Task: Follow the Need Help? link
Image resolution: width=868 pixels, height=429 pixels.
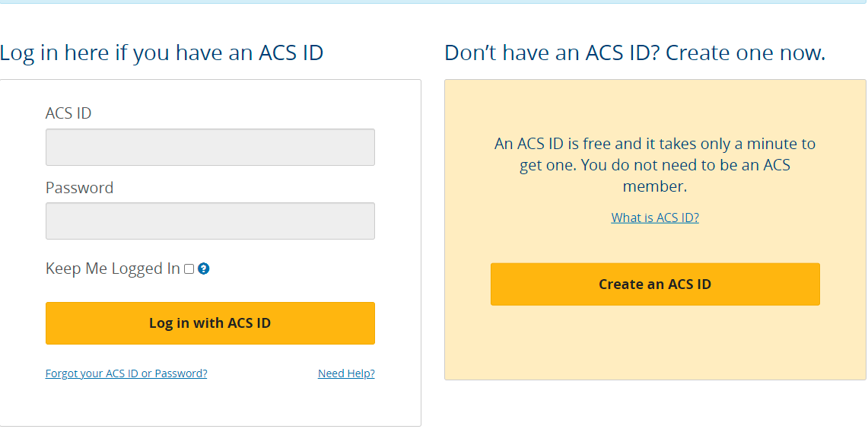Action: 346,373
